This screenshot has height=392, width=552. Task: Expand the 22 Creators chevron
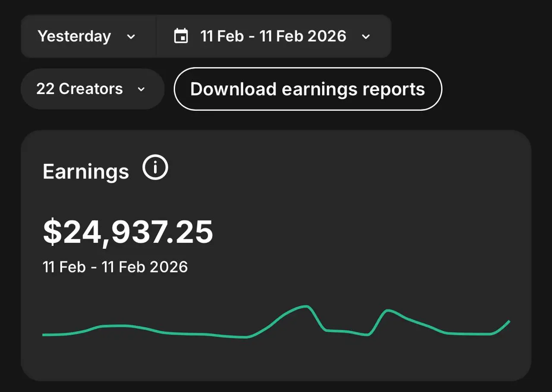click(x=141, y=89)
